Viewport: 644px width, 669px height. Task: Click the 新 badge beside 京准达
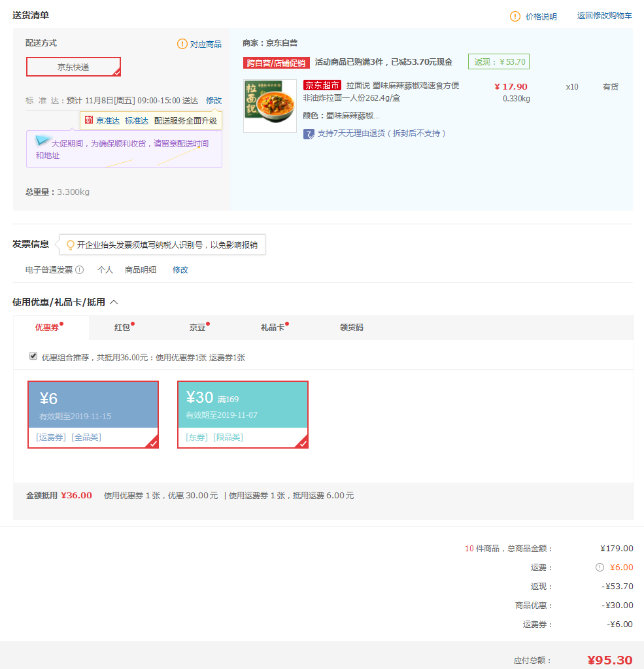[89, 120]
